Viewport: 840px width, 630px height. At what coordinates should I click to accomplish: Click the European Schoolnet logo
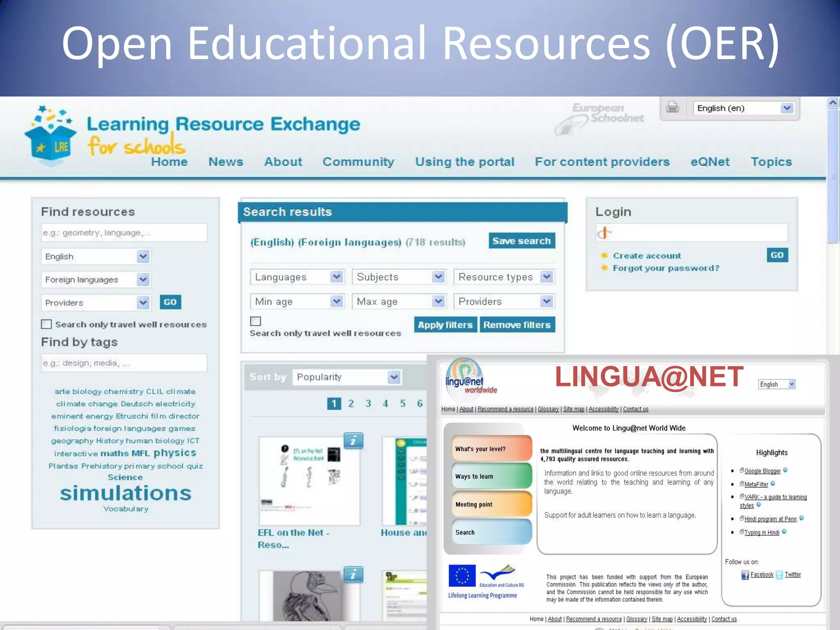tap(600, 119)
